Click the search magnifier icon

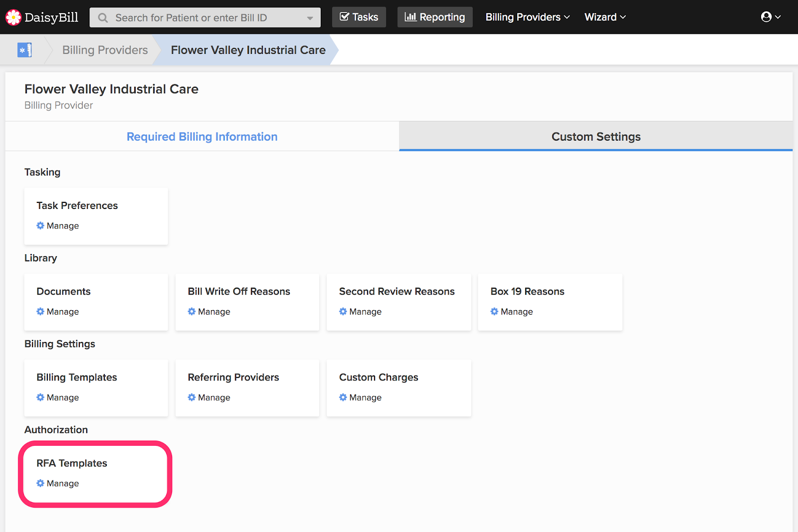click(x=103, y=18)
